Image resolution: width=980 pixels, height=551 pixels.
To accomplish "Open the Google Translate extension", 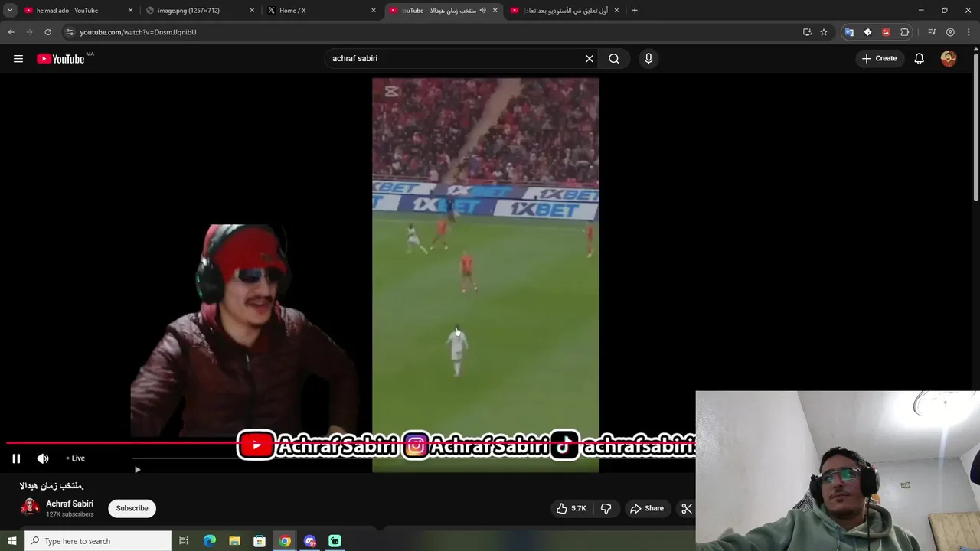I will 849,32.
